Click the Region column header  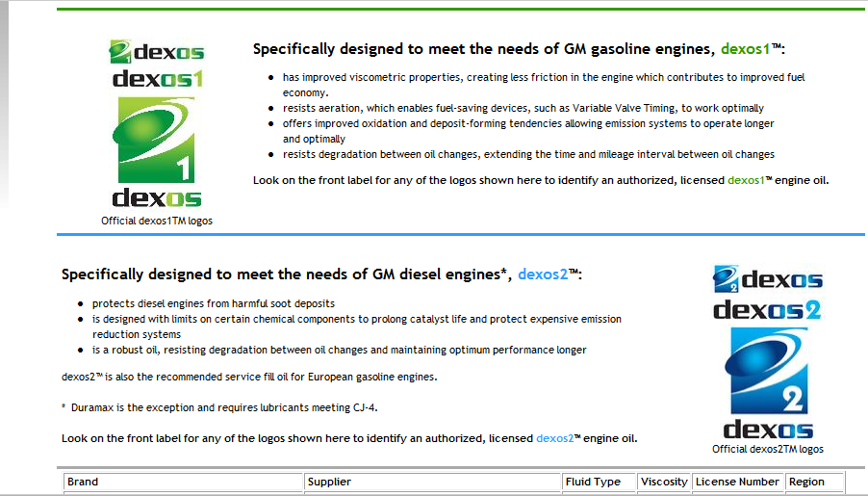pos(814,483)
